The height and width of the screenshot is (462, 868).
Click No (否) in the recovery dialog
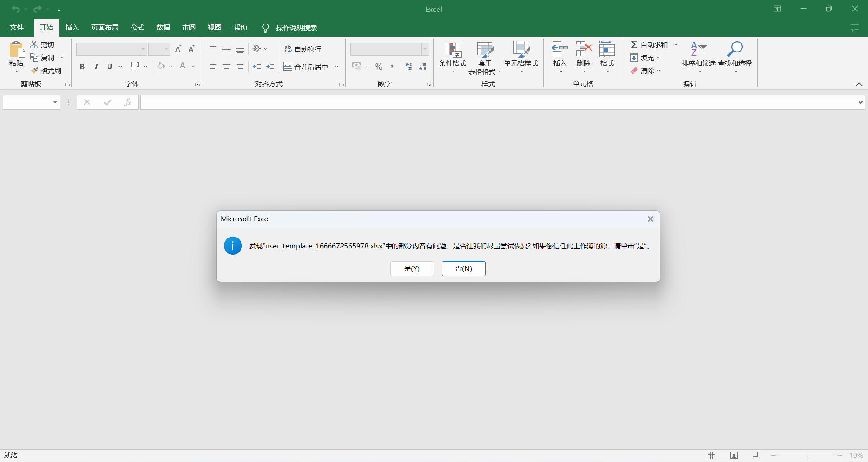tap(463, 268)
